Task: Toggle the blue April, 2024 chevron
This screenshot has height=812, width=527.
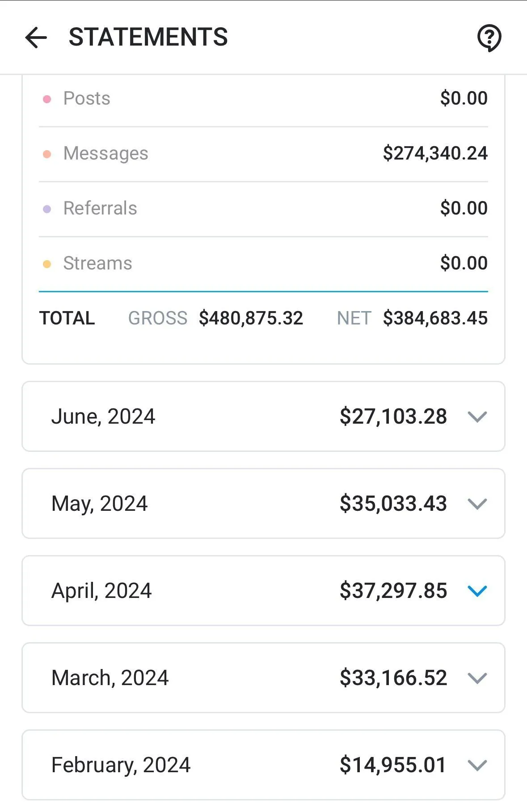Action: point(477,591)
